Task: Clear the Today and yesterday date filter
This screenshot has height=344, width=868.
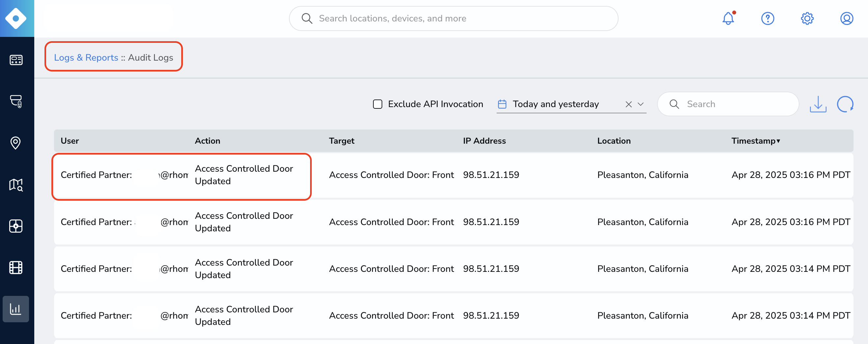Action: click(x=628, y=104)
